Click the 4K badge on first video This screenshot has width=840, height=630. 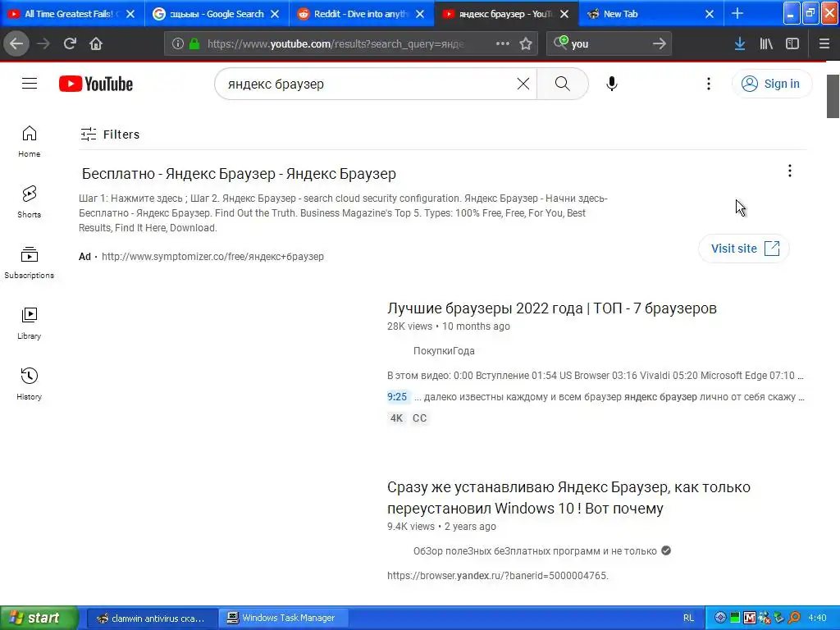(396, 418)
